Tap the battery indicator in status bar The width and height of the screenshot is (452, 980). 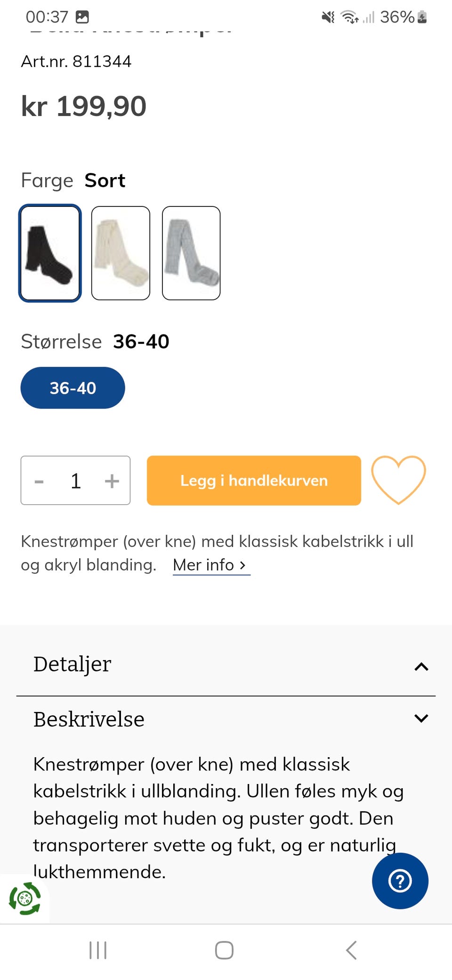[422, 17]
